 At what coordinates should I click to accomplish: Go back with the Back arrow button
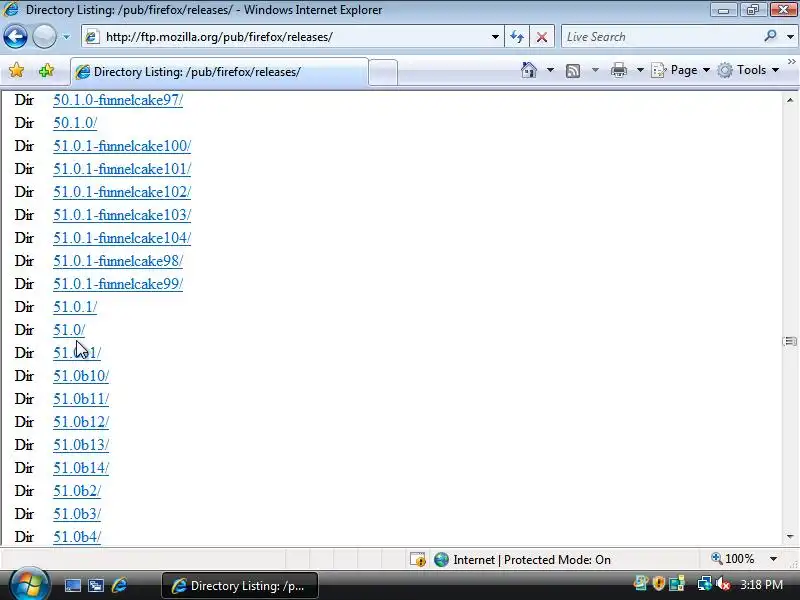point(15,37)
